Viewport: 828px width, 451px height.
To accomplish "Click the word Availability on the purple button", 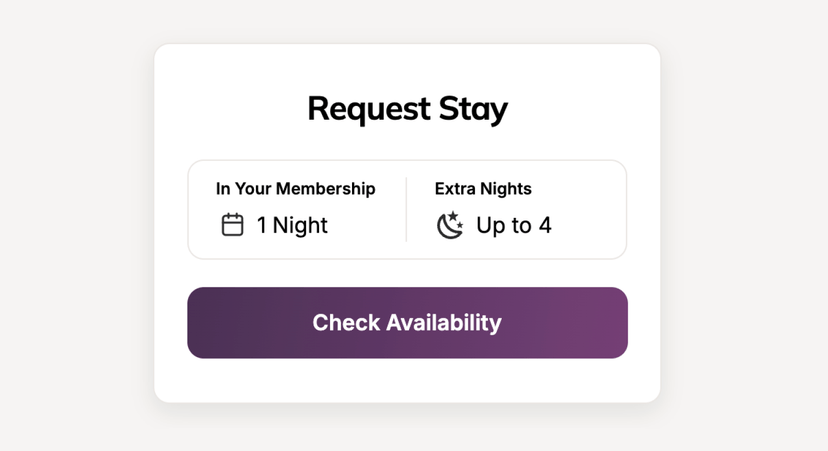I will tap(444, 323).
